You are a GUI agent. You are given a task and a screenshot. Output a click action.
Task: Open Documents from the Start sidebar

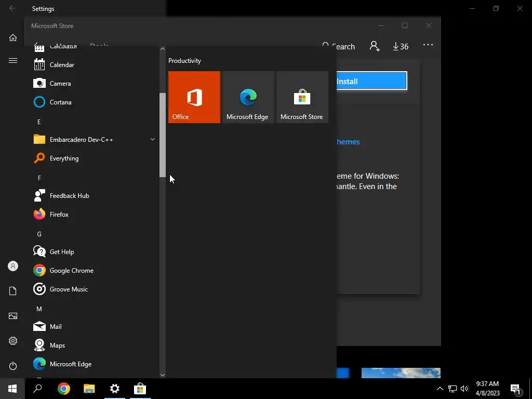point(13,291)
